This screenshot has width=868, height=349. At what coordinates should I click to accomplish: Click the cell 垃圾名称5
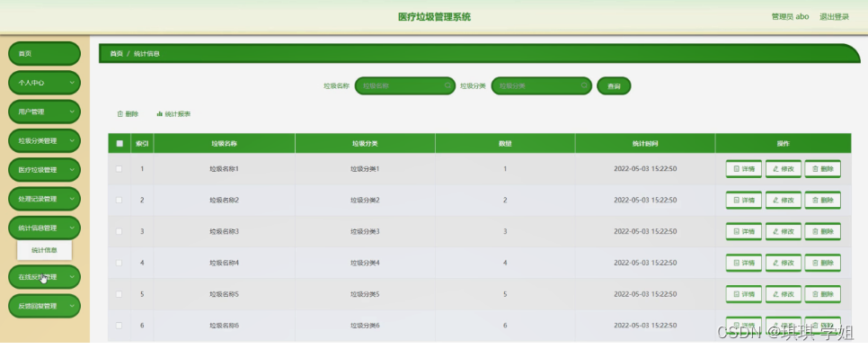click(x=225, y=294)
